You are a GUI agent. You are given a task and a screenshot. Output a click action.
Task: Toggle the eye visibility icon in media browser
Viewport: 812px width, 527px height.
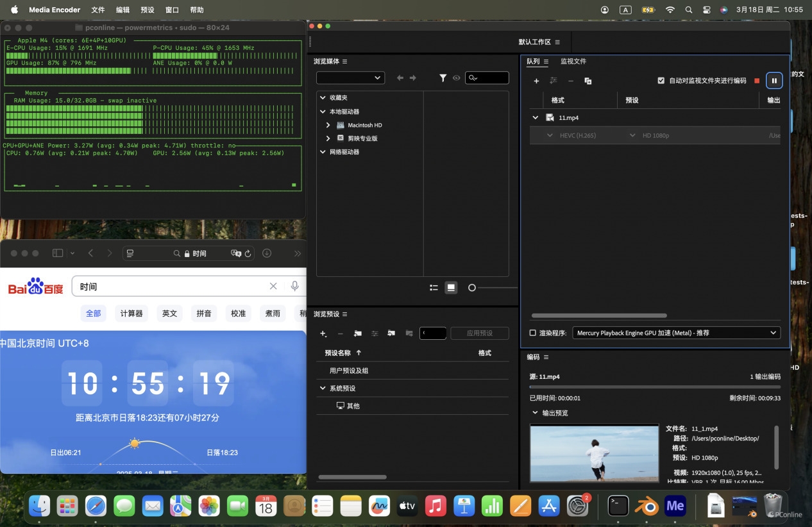[457, 78]
